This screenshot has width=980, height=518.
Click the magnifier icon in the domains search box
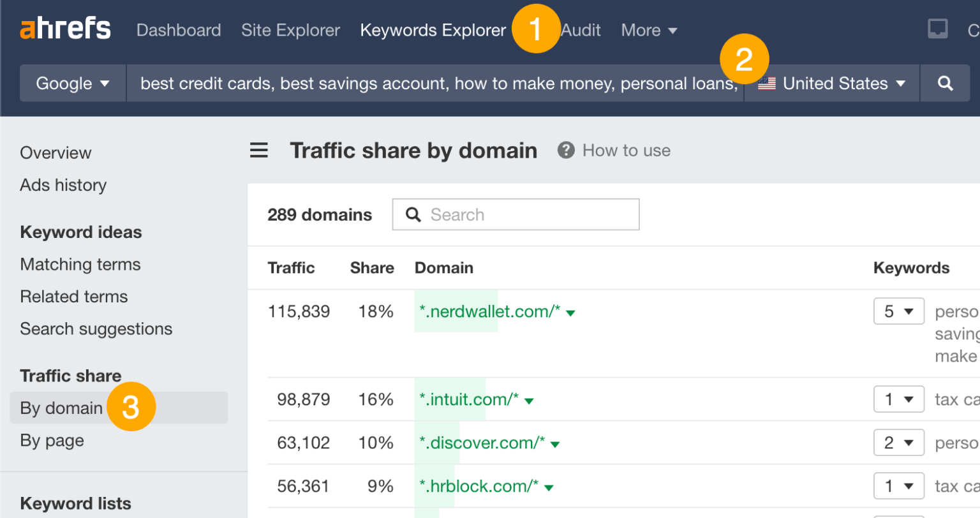(413, 214)
